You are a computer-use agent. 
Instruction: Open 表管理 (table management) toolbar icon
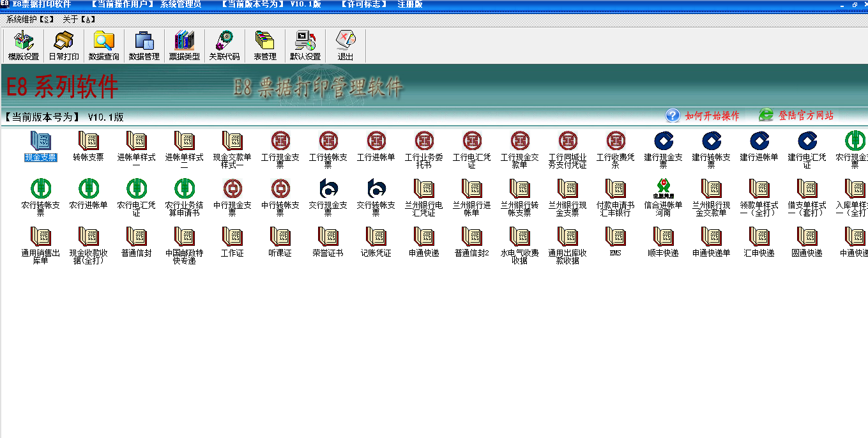(265, 46)
